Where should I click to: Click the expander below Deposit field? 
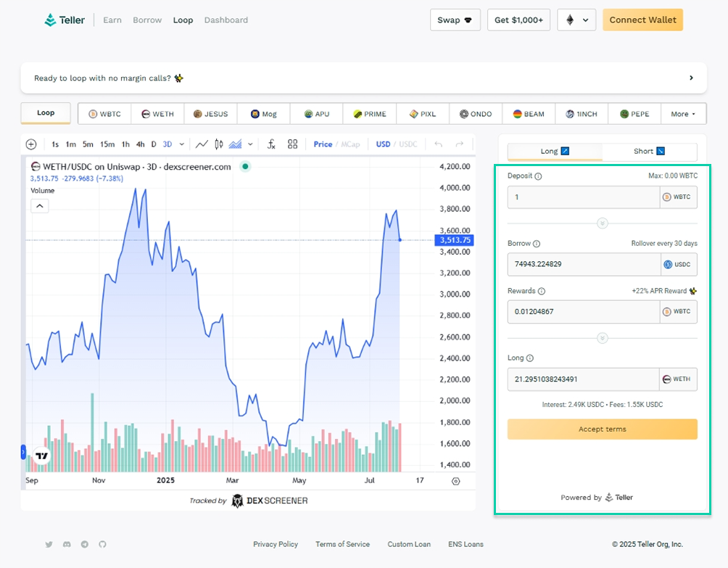pyautogui.click(x=602, y=223)
